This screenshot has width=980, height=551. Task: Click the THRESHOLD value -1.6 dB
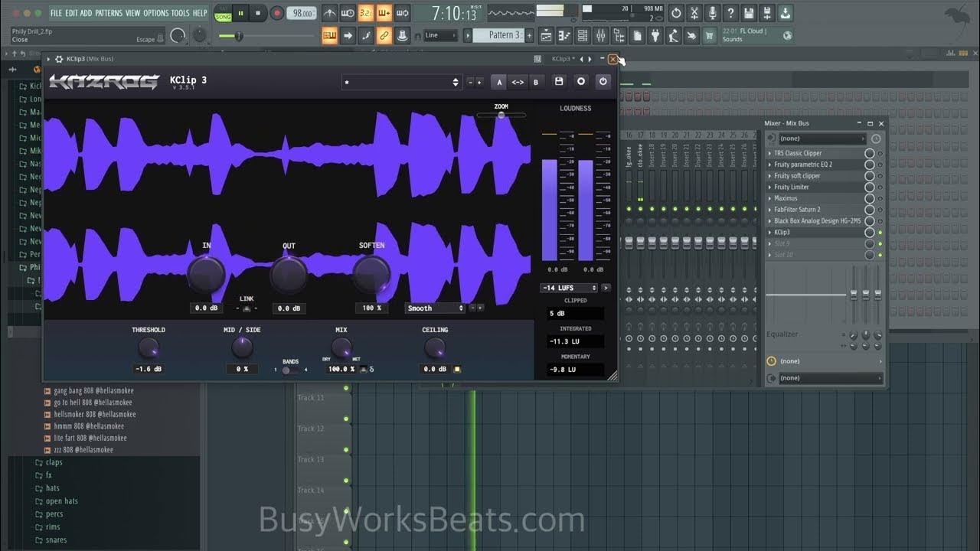point(148,369)
